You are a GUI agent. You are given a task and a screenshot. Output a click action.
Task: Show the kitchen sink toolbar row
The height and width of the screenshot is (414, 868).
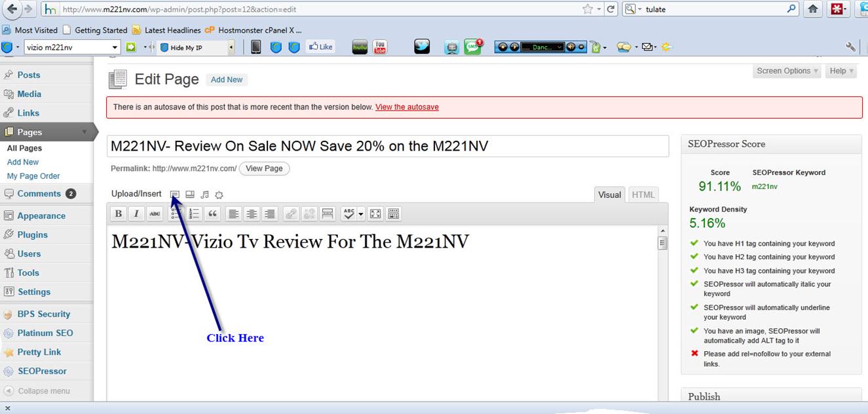393,214
